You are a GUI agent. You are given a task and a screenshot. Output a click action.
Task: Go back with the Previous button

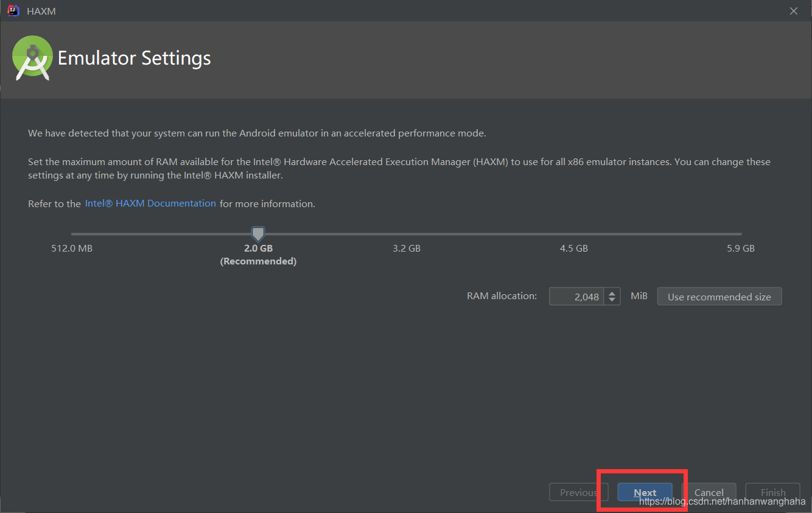578,492
